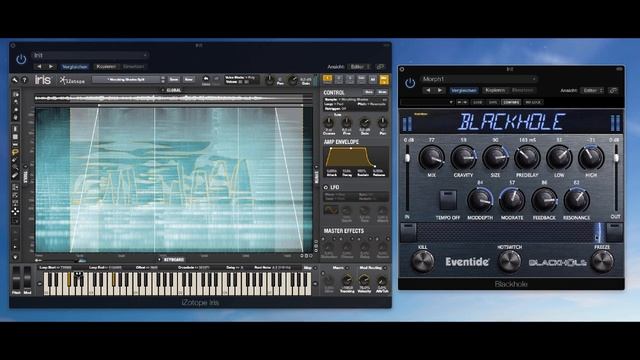Go to previous preset in Iris window header
Viewport: 640px width, 360px height.
coord(39,67)
